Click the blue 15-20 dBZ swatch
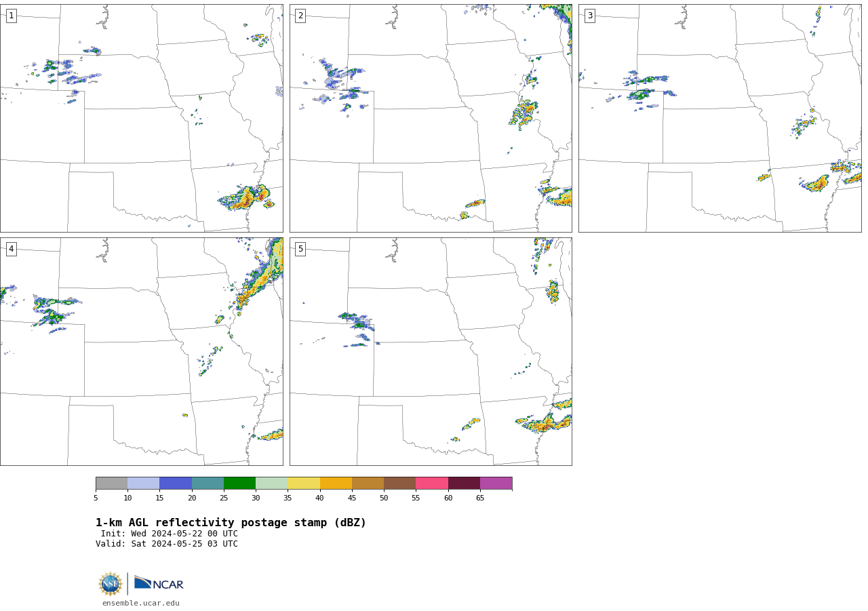Screen dimensions: 868x611 (x=176, y=484)
